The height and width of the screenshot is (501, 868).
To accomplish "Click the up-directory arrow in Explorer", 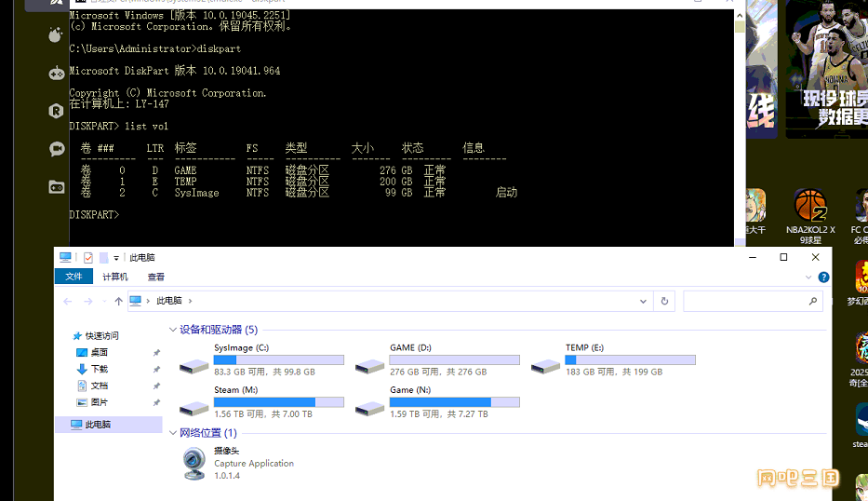I will click(118, 301).
